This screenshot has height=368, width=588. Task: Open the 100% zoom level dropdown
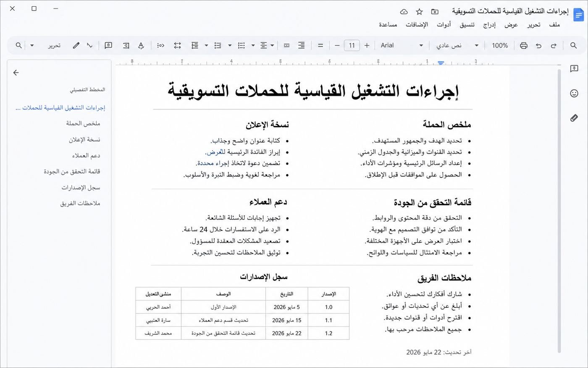499,45
